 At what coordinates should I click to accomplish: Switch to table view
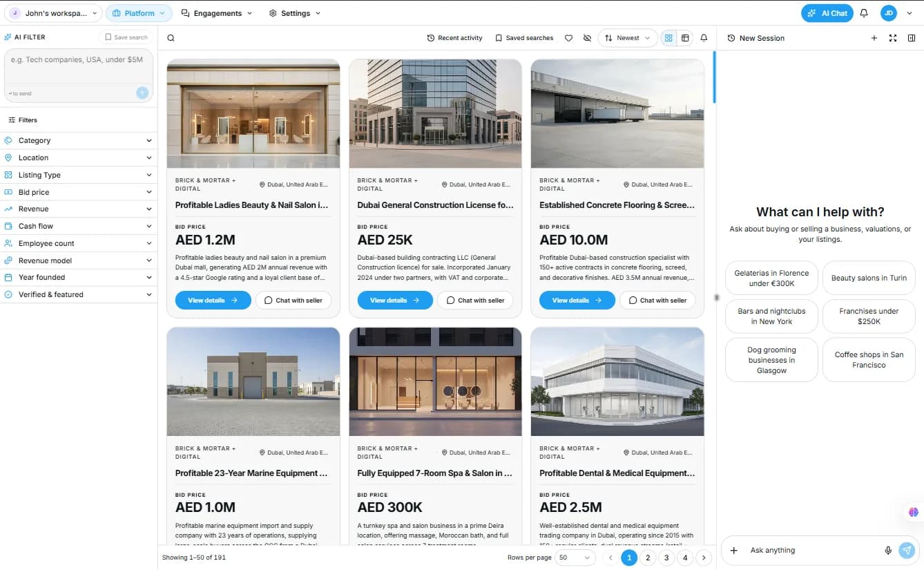click(685, 38)
